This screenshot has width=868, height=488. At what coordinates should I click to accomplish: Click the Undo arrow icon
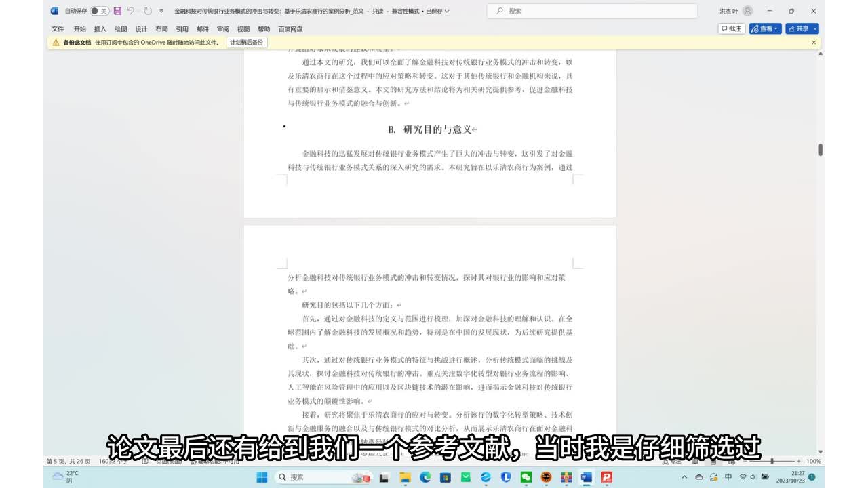click(131, 11)
